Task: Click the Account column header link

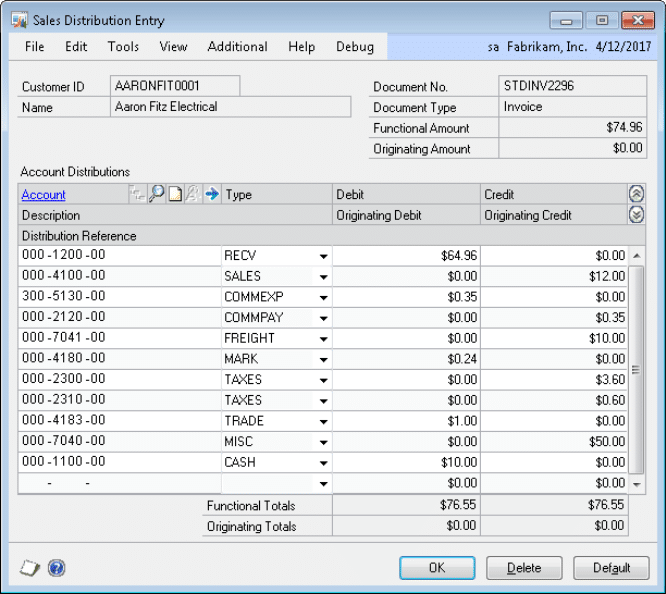Action: [x=43, y=195]
